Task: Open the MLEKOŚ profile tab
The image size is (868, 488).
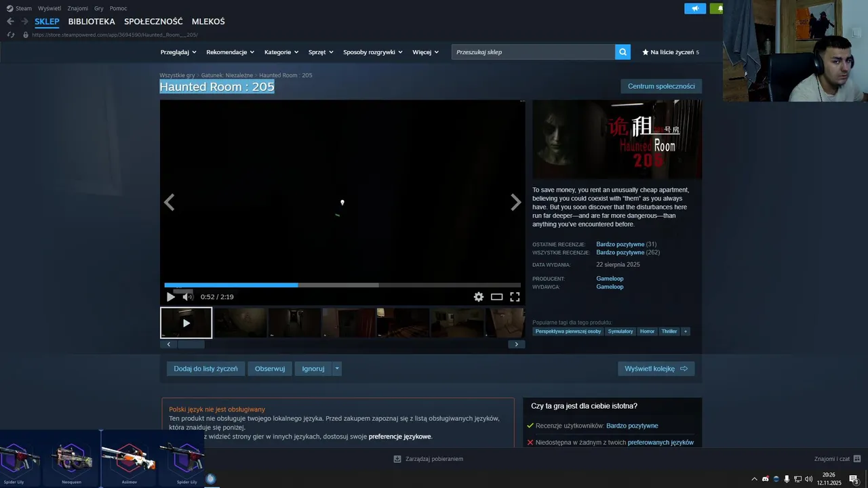Action: [x=208, y=22]
